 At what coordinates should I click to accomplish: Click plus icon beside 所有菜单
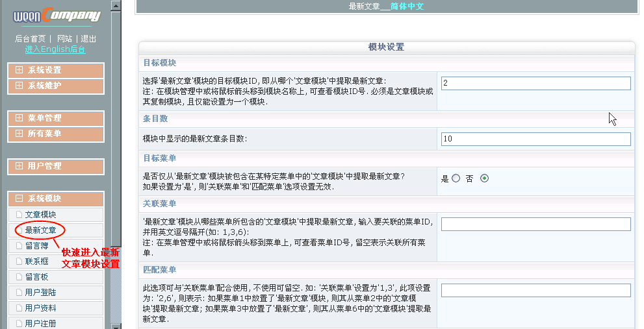tap(19, 133)
